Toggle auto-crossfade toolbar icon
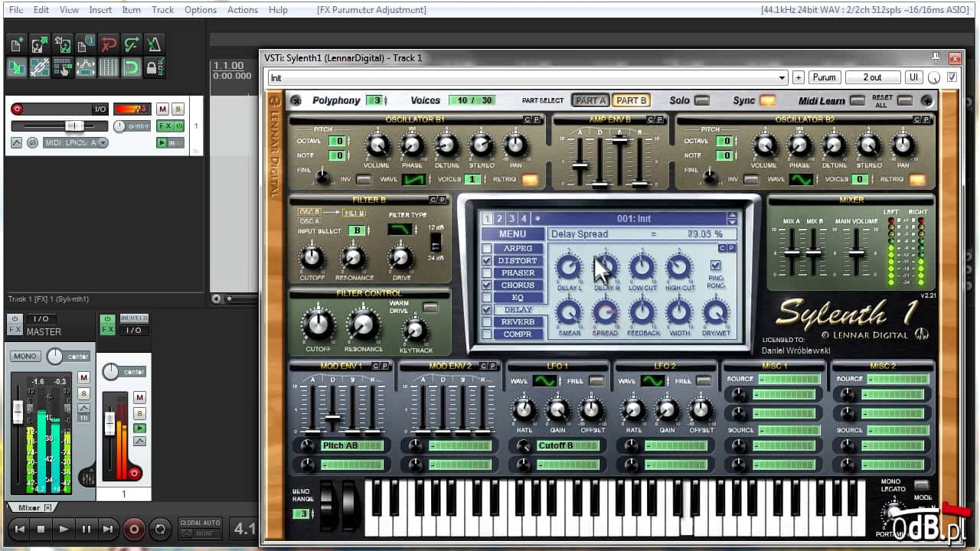980x551 pixels. click(x=16, y=67)
